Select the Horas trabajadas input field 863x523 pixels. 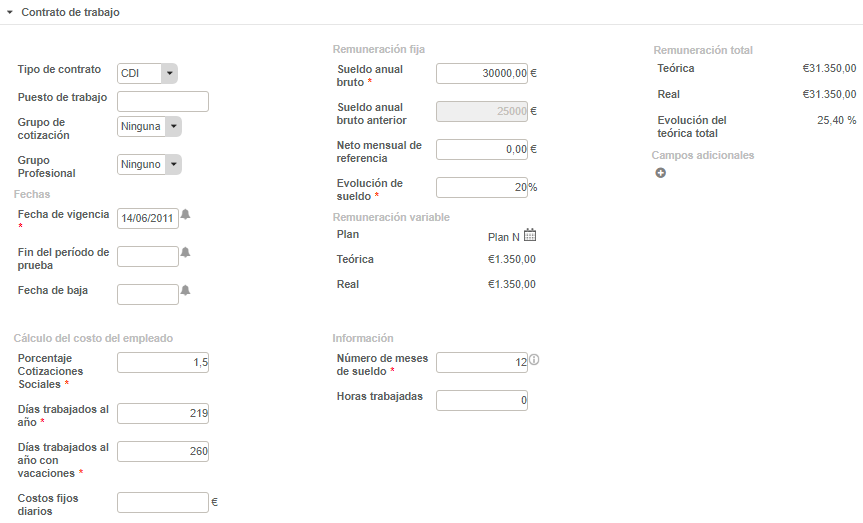point(482,400)
